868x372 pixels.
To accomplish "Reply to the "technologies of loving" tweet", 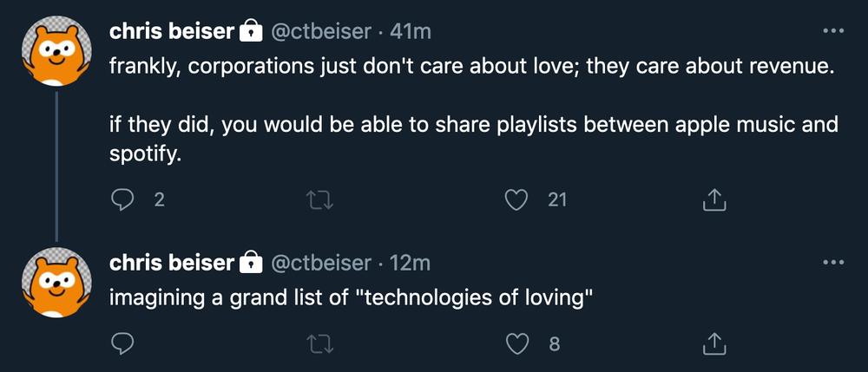I will [x=122, y=344].
